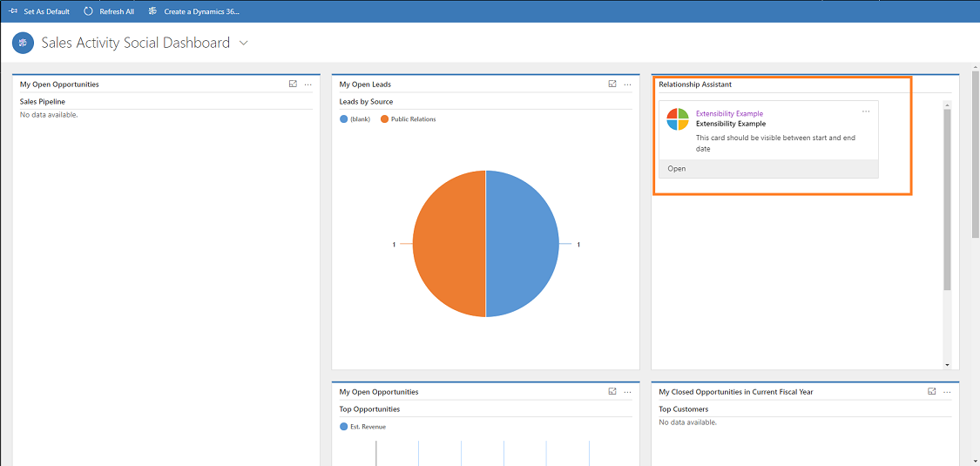Click the Leads by Source heading

click(366, 102)
